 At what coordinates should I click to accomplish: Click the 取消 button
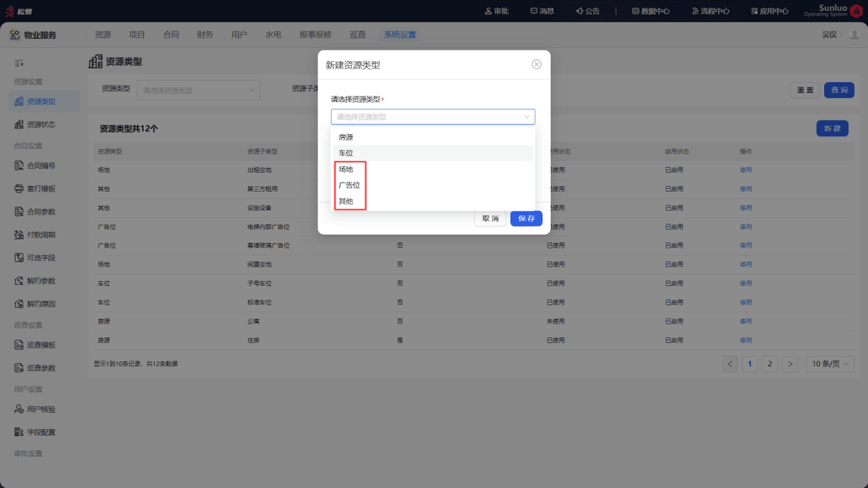point(490,218)
